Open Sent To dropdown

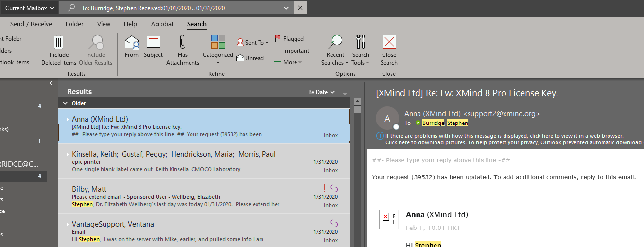tap(253, 43)
